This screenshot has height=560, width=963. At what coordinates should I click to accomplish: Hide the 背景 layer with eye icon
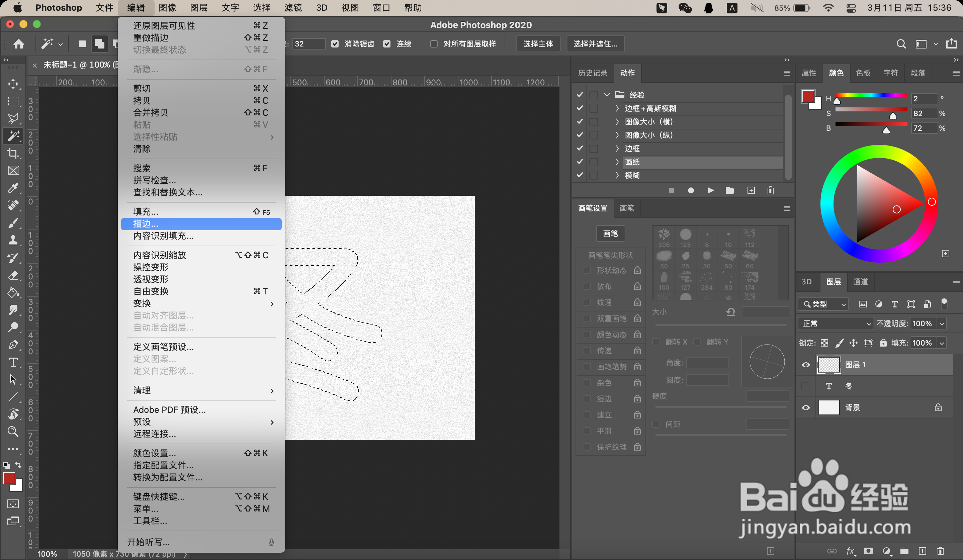(805, 407)
